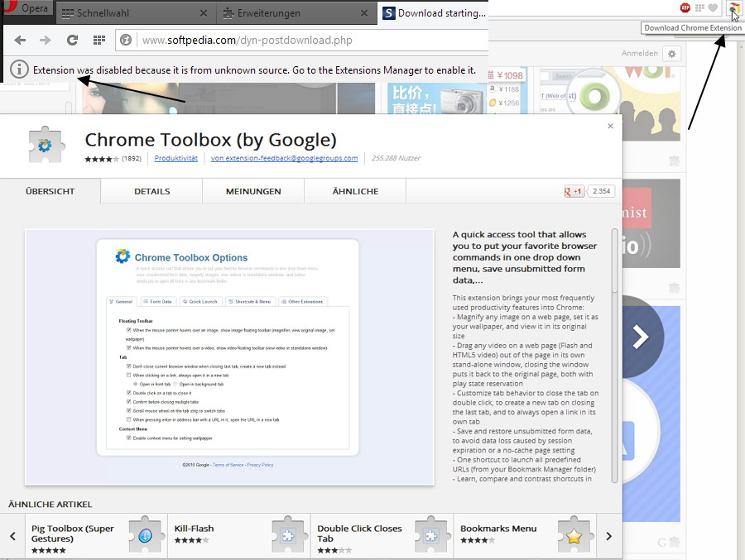Image resolution: width=745 pixels, height=560 pixels.
Task: Switch to the Schnellwahl tab
Action: click(136, 13)
